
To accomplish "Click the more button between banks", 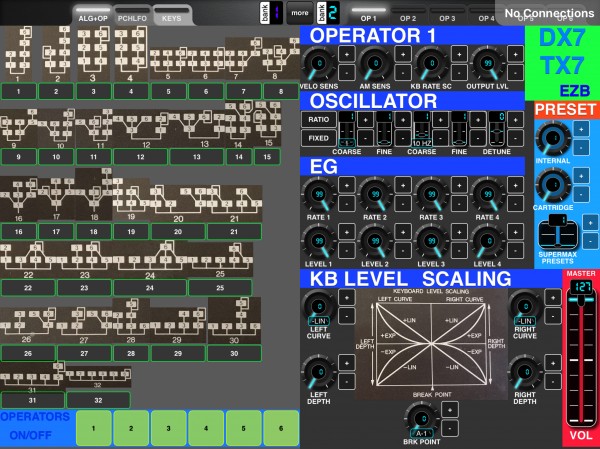I will tap(300, 13).
